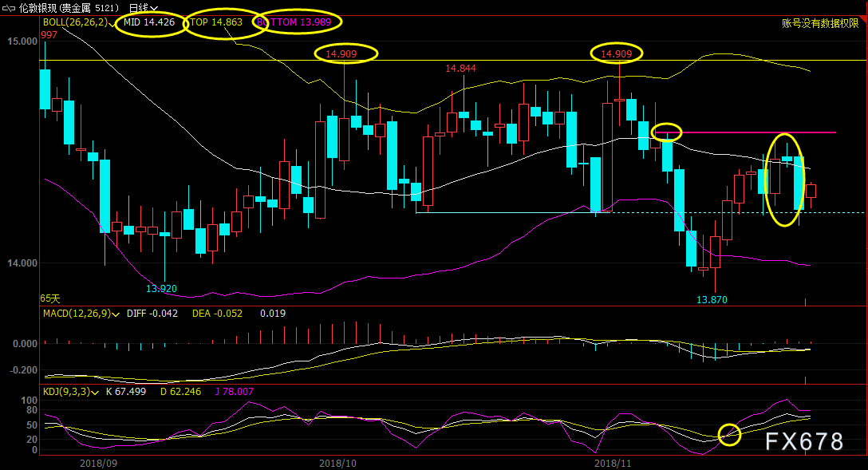Click the 13.870 low price label
Viewport: 868px width, 470px height.
pyautogui.click(x=712, y=299)
